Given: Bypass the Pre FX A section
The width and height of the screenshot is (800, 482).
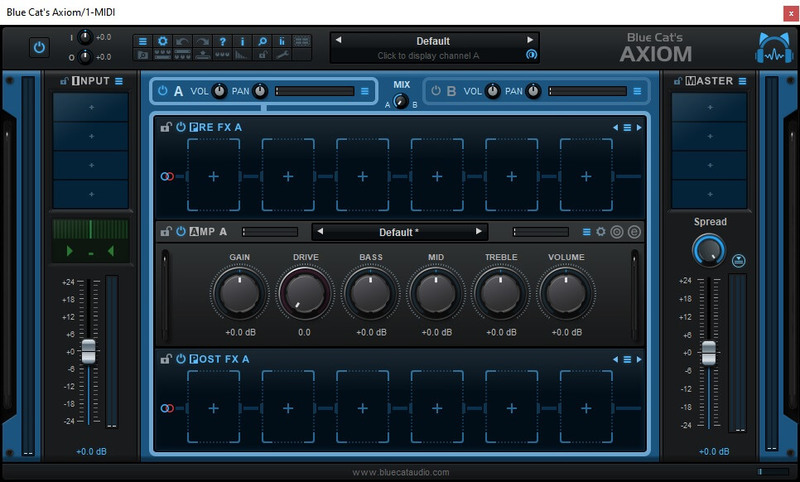Looking at the screenshot, I should click(181, 127).
